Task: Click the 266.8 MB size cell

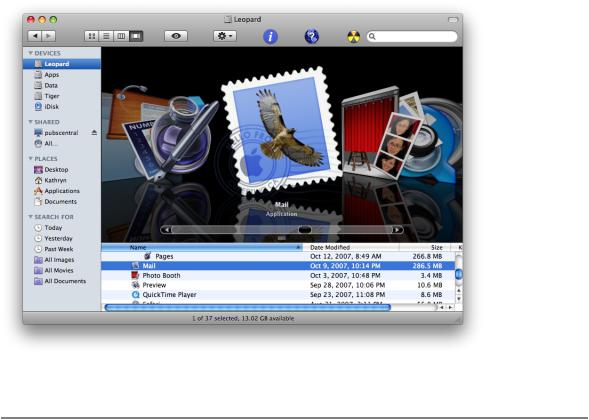Action: 427,257
